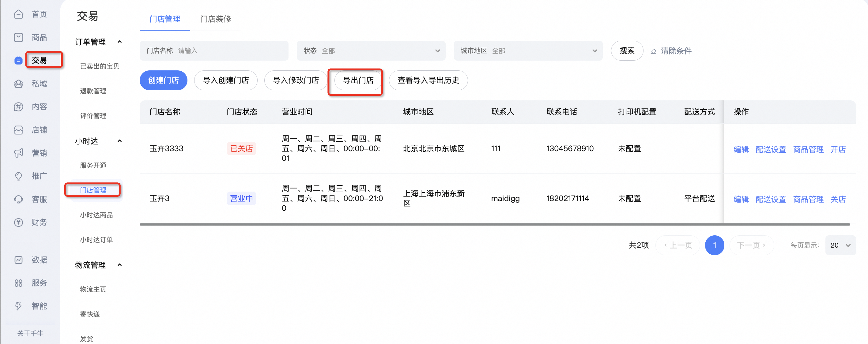Collapse the 小时达 section
This screenshot has width=868, height=344.
tap(120, 141)
